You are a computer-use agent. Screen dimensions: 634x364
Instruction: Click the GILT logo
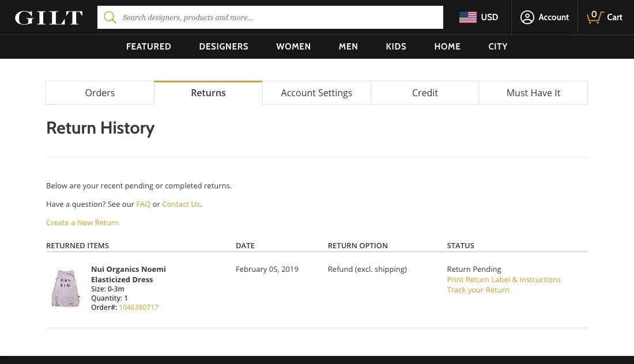(x=48, y=17)
